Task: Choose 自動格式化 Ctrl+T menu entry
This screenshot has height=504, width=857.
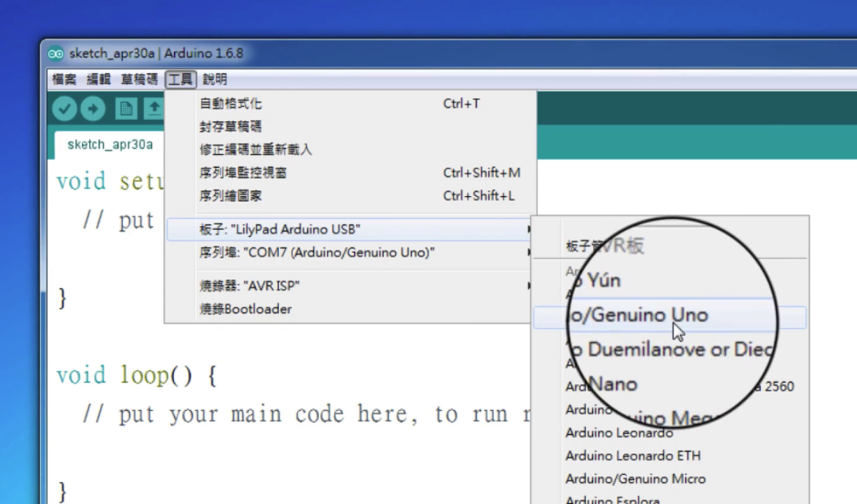Action: pos(350,103)
